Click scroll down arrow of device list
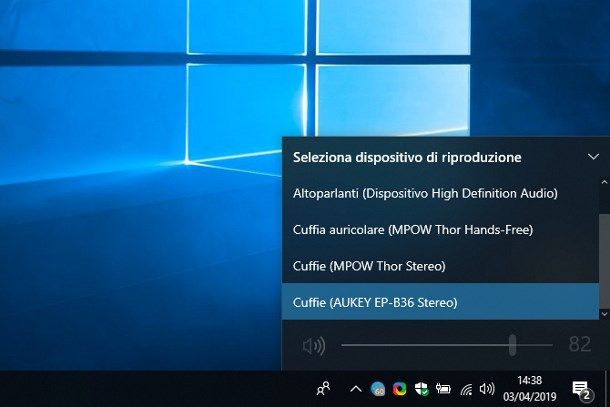This screenshot has width=610, height=407. tap(604, 314)
